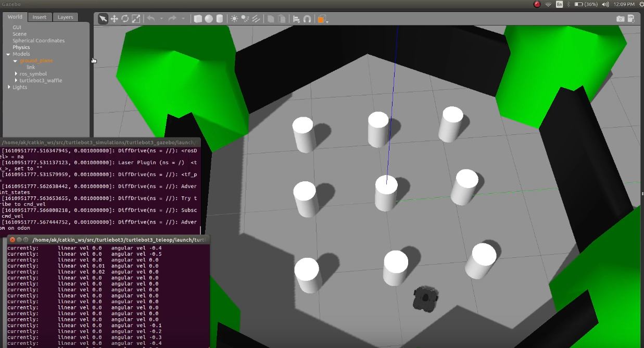Open the redo history dropdown arrow
This screenshot has height=348, width=644.
(x=183, y=19)
